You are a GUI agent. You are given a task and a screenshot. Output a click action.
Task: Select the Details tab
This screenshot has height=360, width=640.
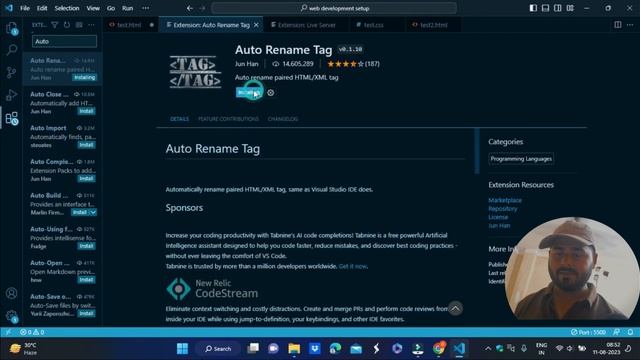[179, 119]
